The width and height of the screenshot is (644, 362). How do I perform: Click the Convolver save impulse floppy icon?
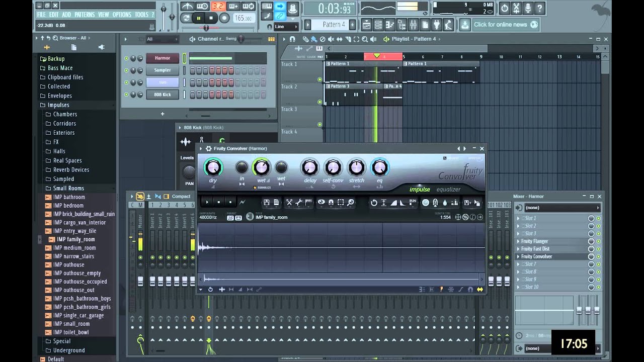[266, 202]
